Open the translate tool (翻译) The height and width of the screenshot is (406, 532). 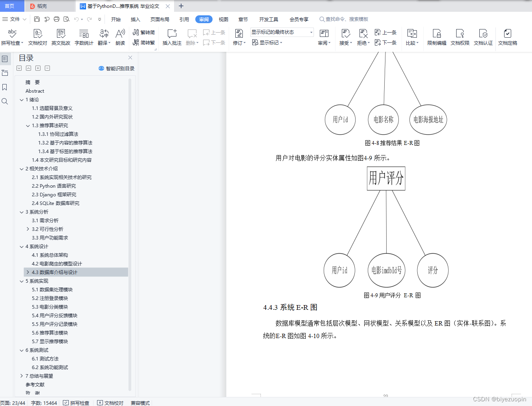[x=104, y=37]
